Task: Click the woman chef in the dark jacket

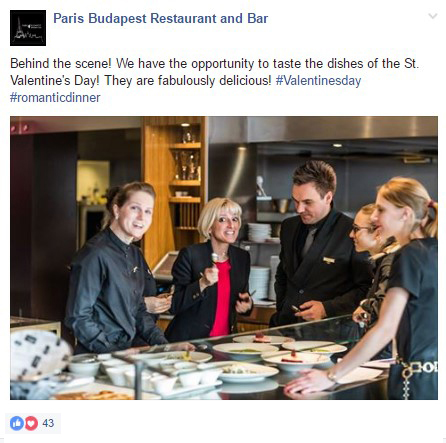Action: tap(115, 268)
